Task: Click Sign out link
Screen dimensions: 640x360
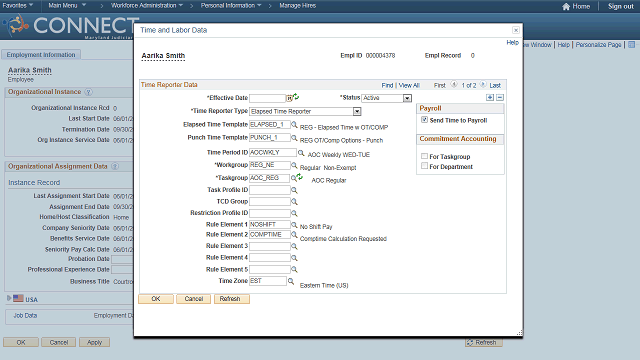Action: tap(620, 6)
